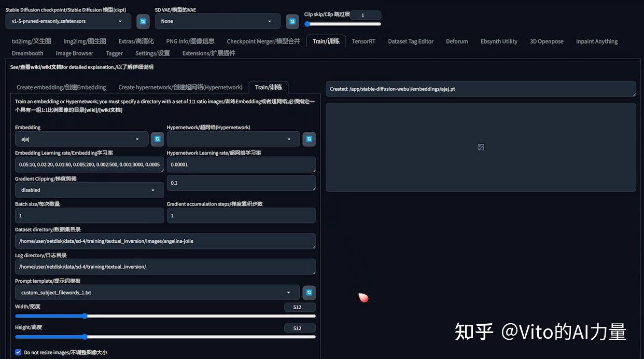This screenshot has width=644, height=359.
Task: Toggle the Do not resize images checkbox
Action: (18, 352)
